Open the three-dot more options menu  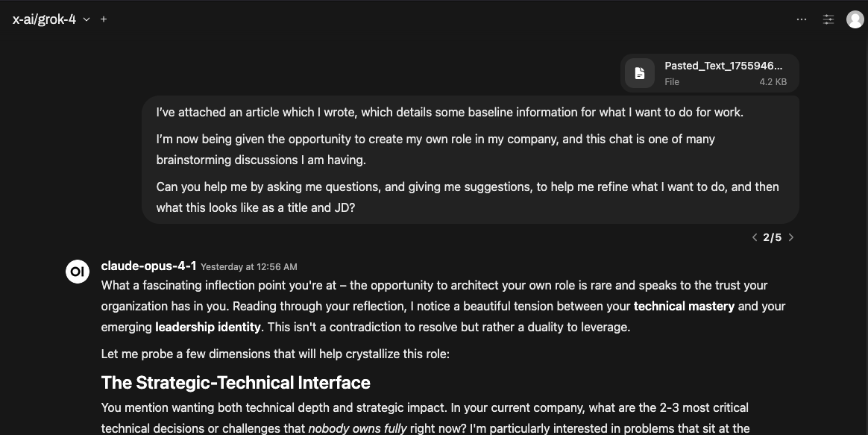[802, 19]
